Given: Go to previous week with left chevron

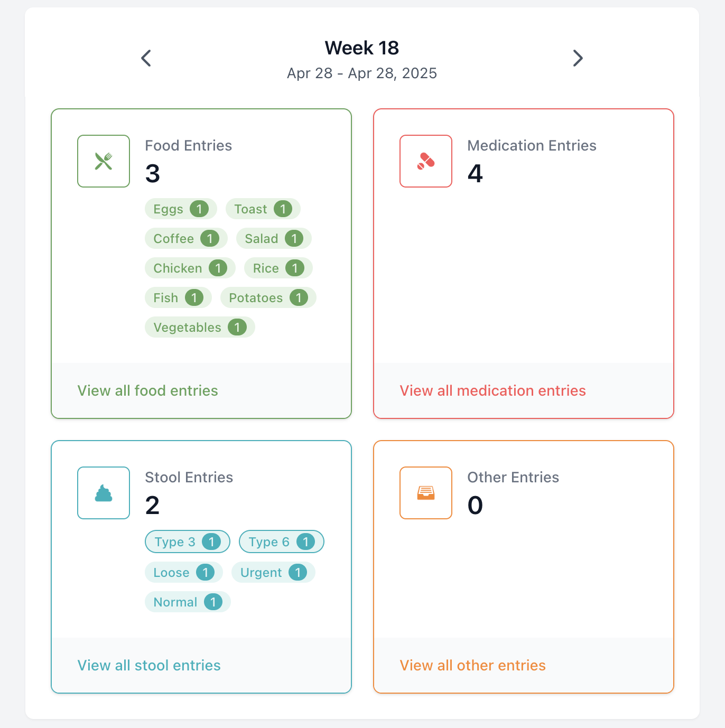Looking at the screenshot, I should tap(146, 58).
